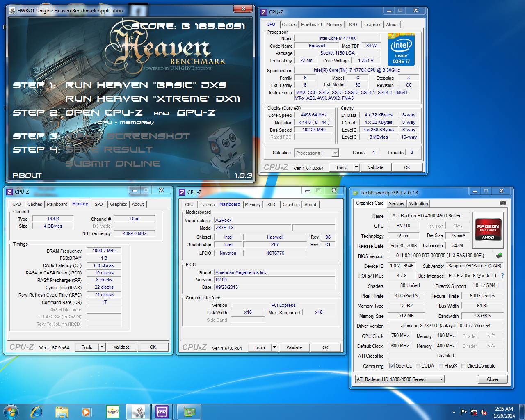525x420 pixels.
Task: Switch to Sensors tab in GPU-Z
Action: pos(396,203)
